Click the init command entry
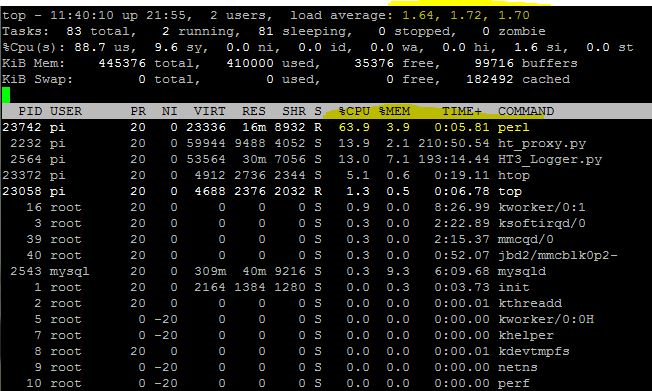652x391 pixels. tap(514, 287)
